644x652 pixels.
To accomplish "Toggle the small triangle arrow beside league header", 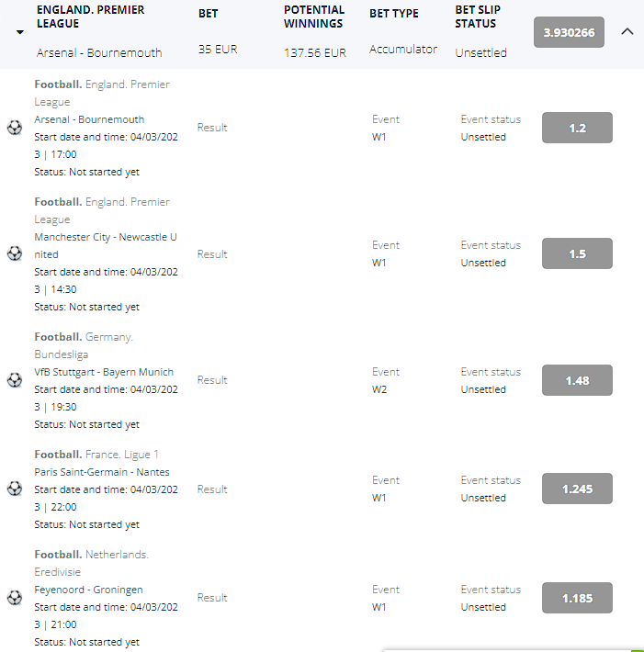I will click(x=20, y=32).
